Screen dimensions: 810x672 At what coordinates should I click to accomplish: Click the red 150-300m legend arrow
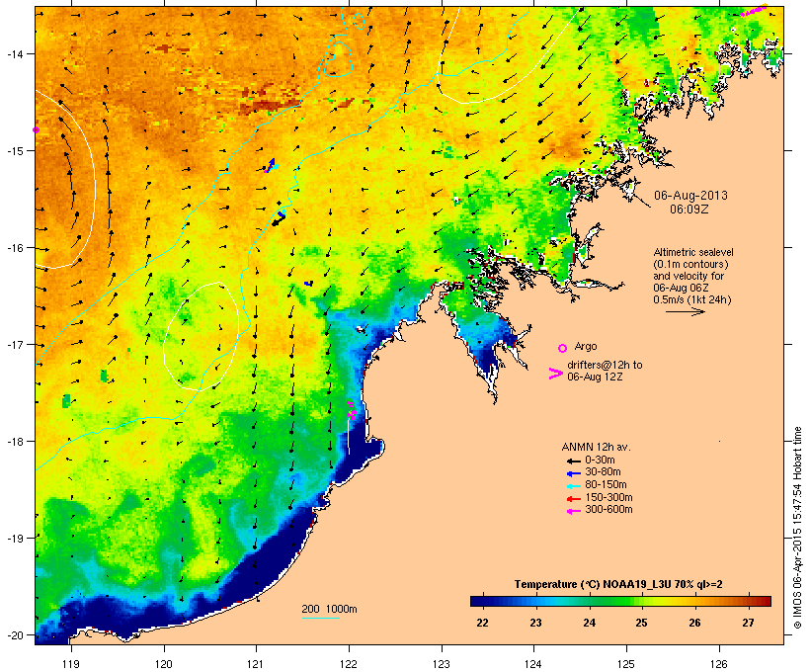(573, 499)
